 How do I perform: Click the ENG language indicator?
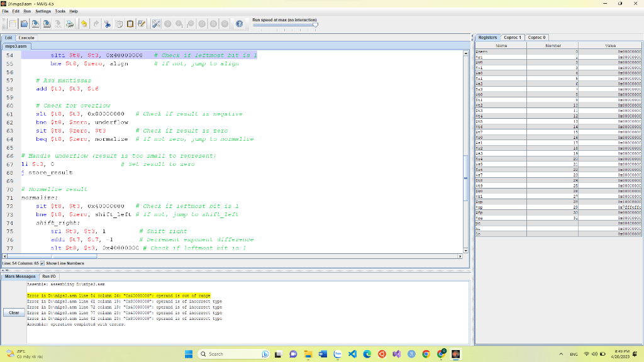(574, 354)
